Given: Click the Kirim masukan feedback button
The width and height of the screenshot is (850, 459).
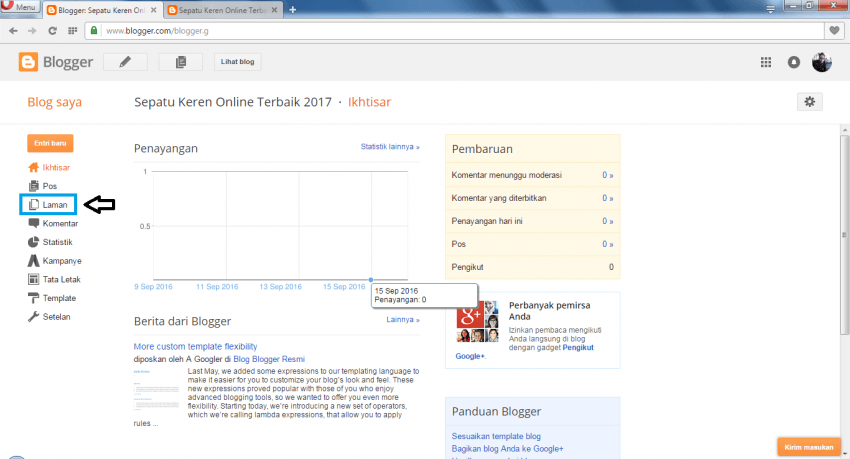Looking at the screenshot, I should (x=809, y=447).
